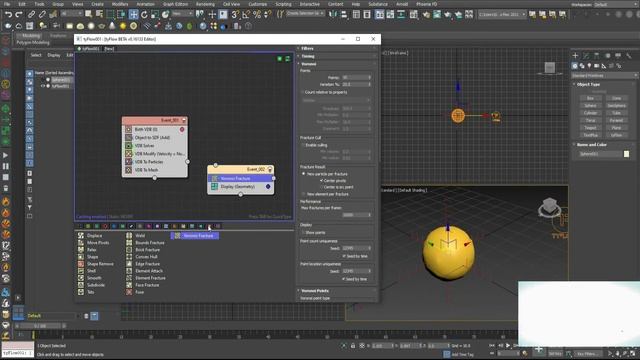This screenshot has height=360, width=640.
Task: Select New element per fracture radio
Action: pyautogui.click(x=303, y=194)
